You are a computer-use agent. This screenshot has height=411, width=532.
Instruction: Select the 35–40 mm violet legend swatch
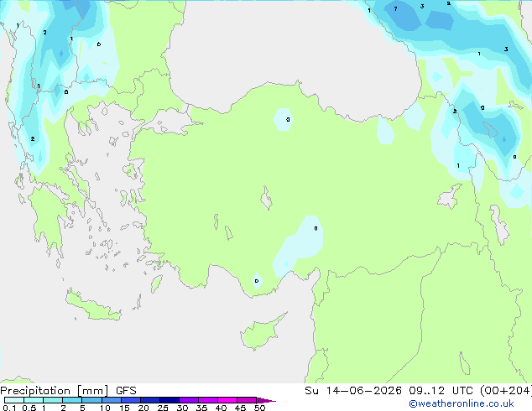click(207, 400)
